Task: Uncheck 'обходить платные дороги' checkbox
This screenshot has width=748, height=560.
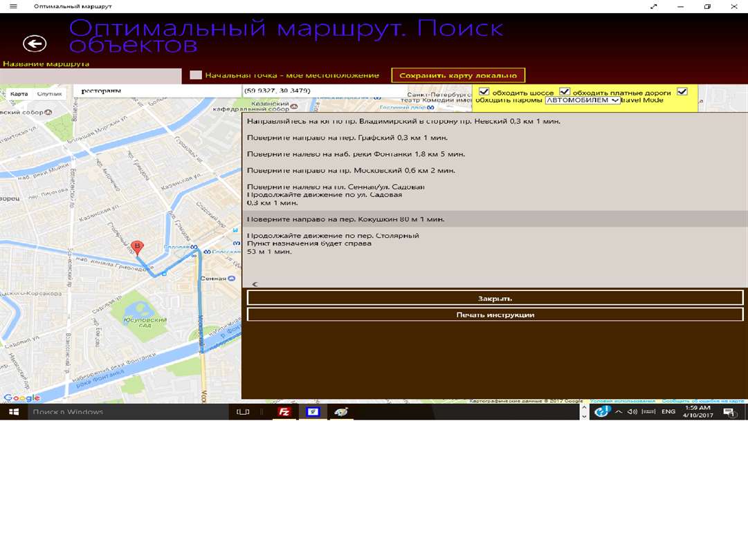Action: (565, 91)
